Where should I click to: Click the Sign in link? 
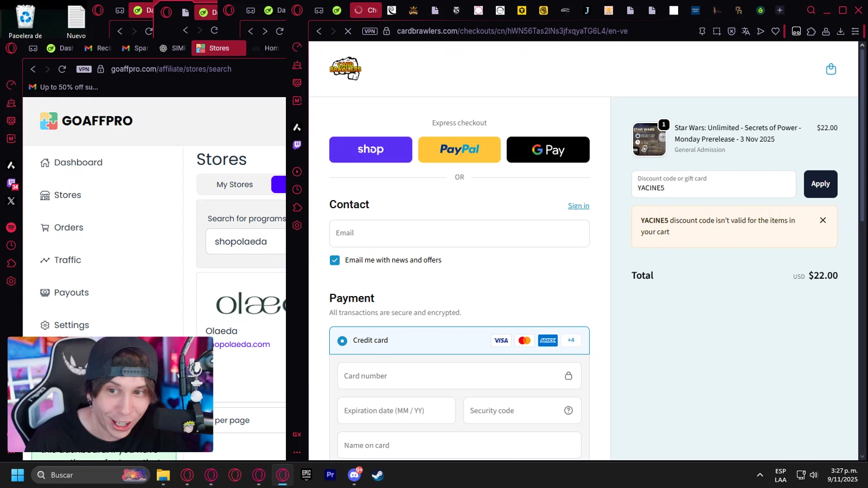[x=578, y=206]
